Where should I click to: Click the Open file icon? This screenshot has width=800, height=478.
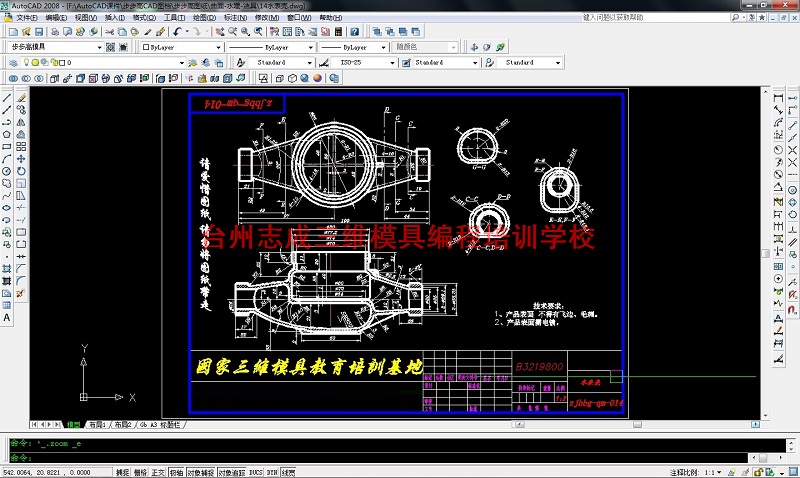tap(26, 32)
